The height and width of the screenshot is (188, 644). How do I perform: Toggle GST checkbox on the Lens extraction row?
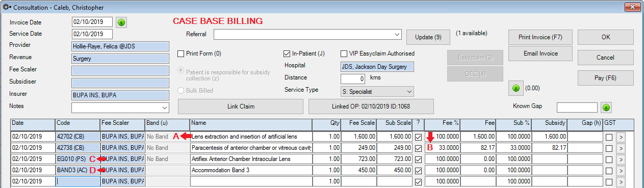click(x=609, y=137)
